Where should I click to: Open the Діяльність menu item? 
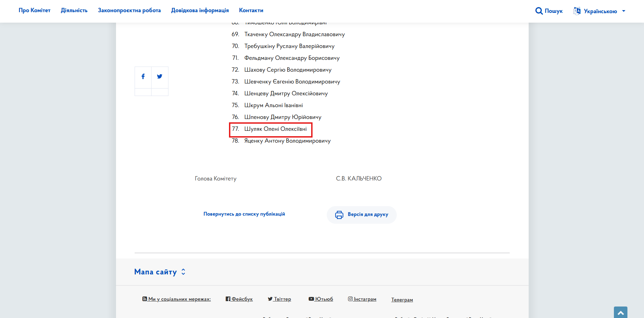tap(74, 10)
